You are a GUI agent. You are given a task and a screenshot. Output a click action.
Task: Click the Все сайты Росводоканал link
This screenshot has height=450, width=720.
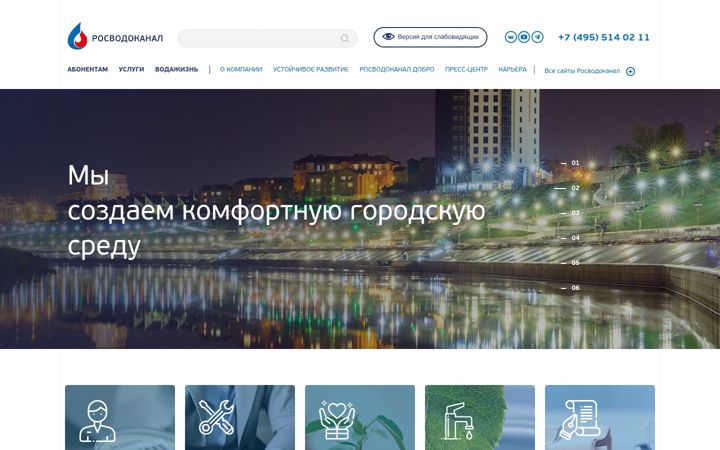pos(582,71)
